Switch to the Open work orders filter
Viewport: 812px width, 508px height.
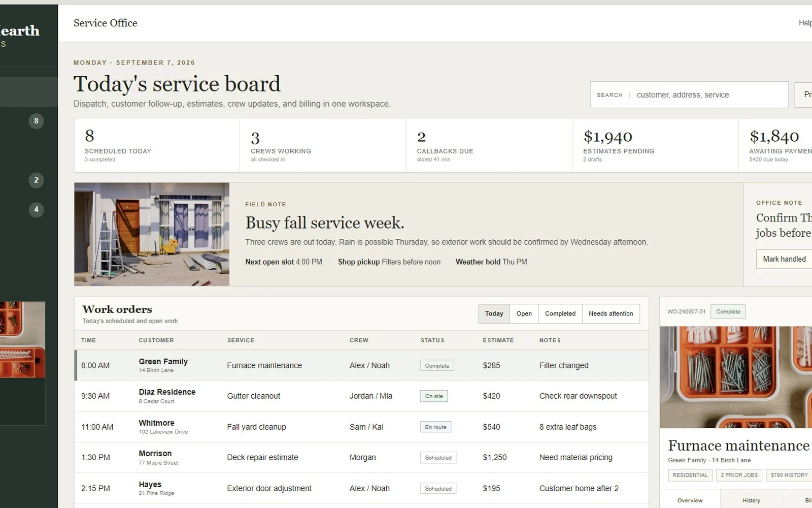pos(524,313)
